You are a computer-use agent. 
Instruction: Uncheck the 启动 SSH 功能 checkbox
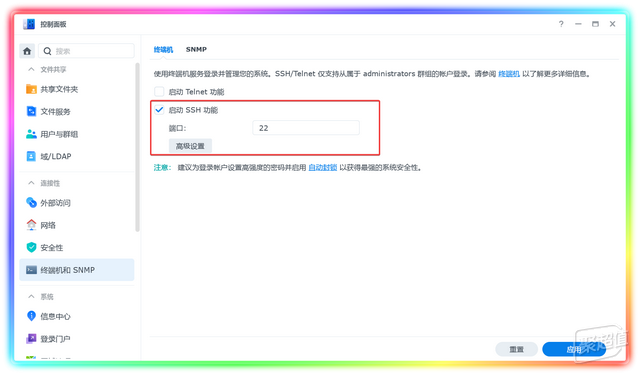[x=159, y=110]
